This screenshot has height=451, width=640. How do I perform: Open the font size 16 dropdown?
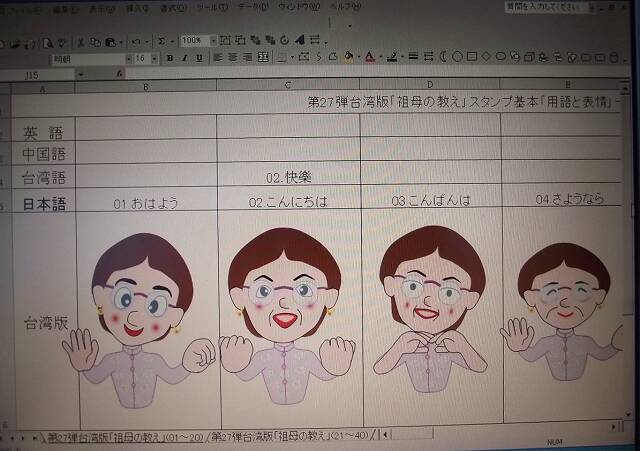(x=154, y=59)
